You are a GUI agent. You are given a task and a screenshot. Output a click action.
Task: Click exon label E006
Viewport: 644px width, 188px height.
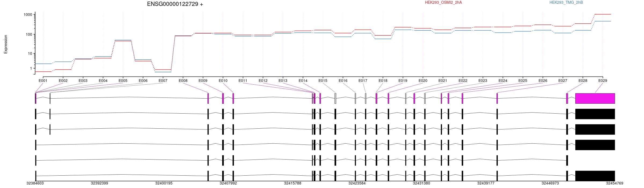(x=143, y=81)
